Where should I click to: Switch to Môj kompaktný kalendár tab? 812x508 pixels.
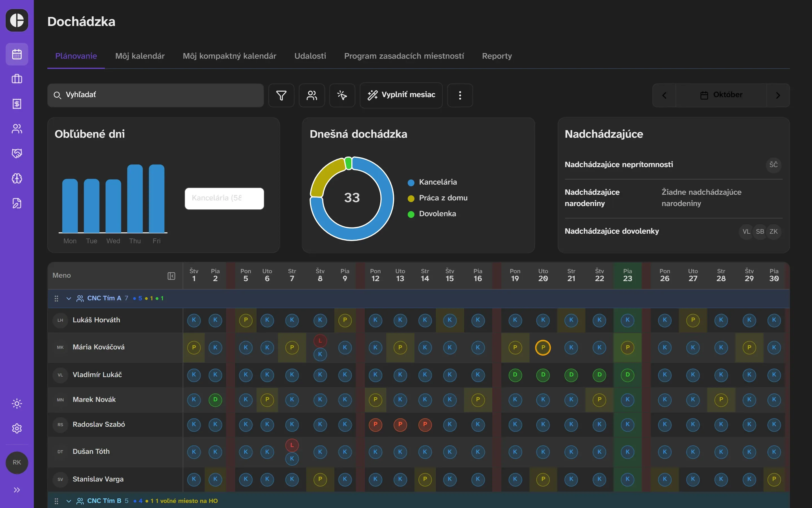(230, 56)
